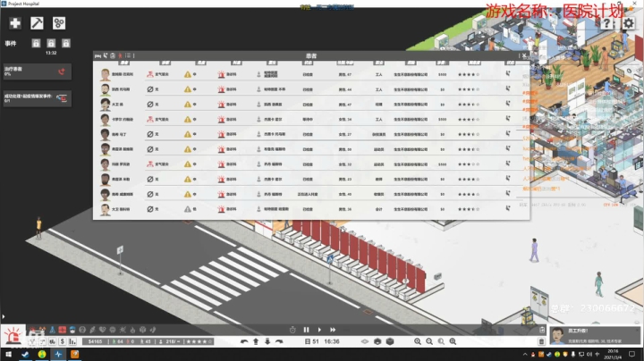Select first patient row avatar
This screenshot has width=644, height=361.
106,75
